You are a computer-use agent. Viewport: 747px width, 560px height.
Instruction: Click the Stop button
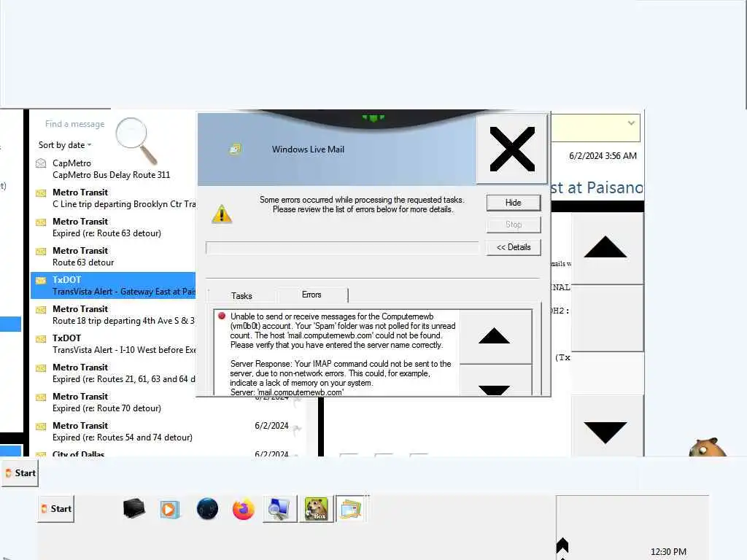tap(514, 225)
